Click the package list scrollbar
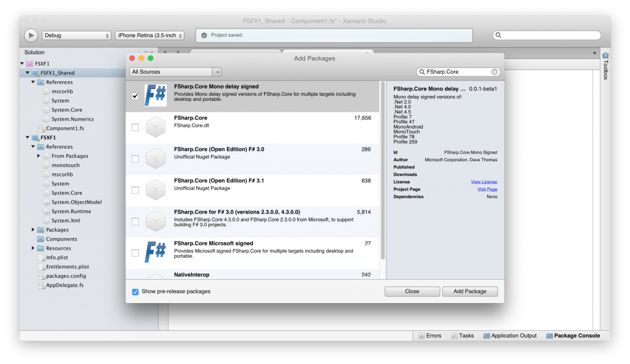This screenshot has height=364, width=630. tap(383, 171)
